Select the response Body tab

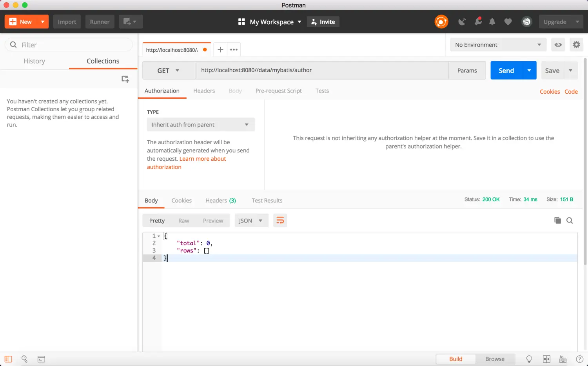pyautogui.click(x=151, y=201)
